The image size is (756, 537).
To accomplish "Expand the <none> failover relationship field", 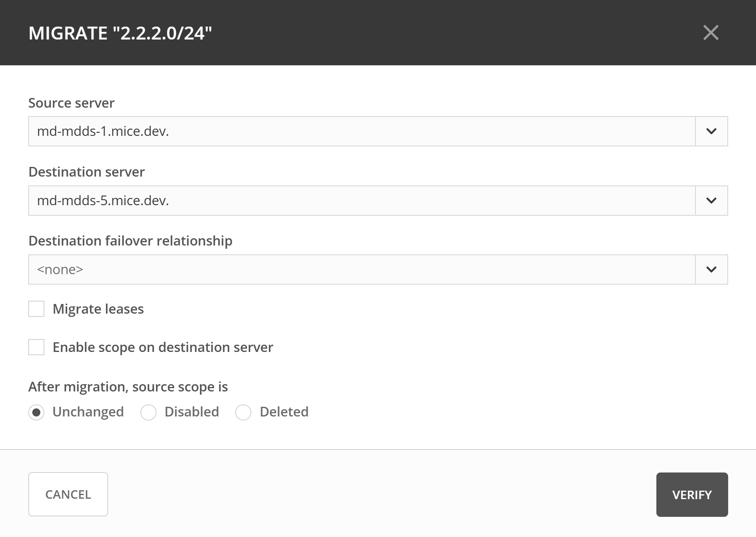I will [361, 269].
